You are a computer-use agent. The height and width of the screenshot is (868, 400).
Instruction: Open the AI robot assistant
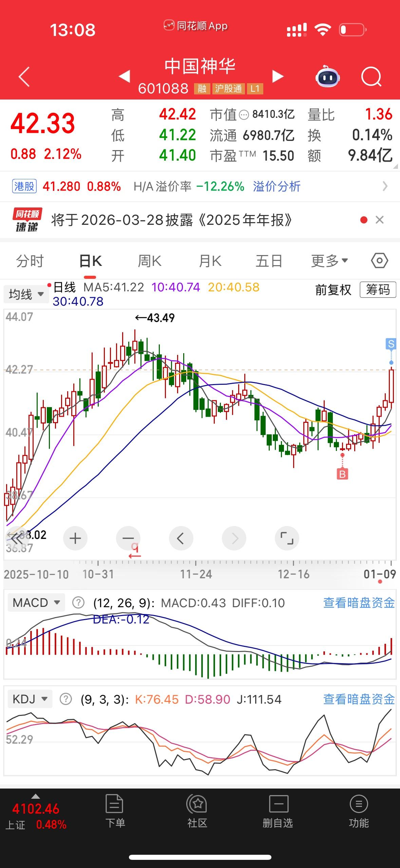click(327, 77)
